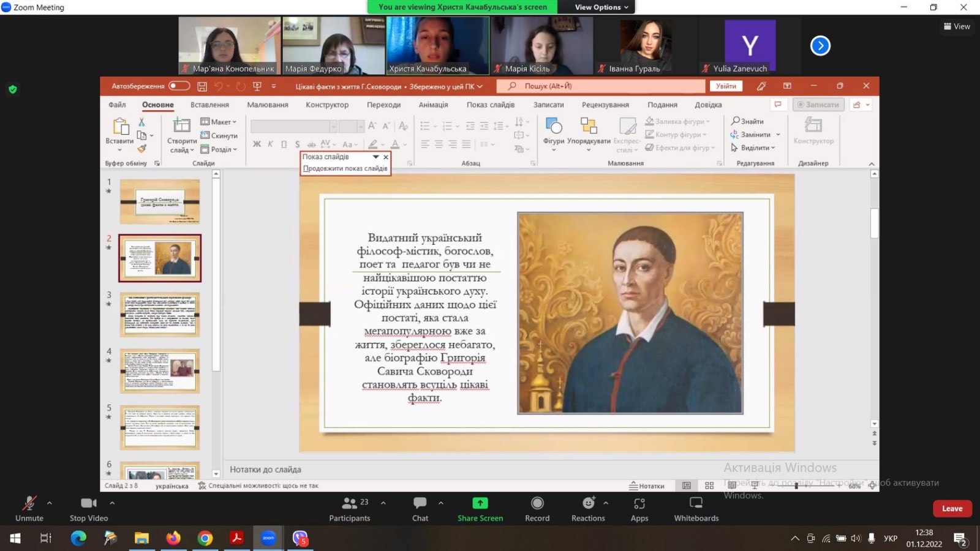Screen dimensions: 980x551
Task: Leave the Zoom meeting
Action: click(952, 509)
